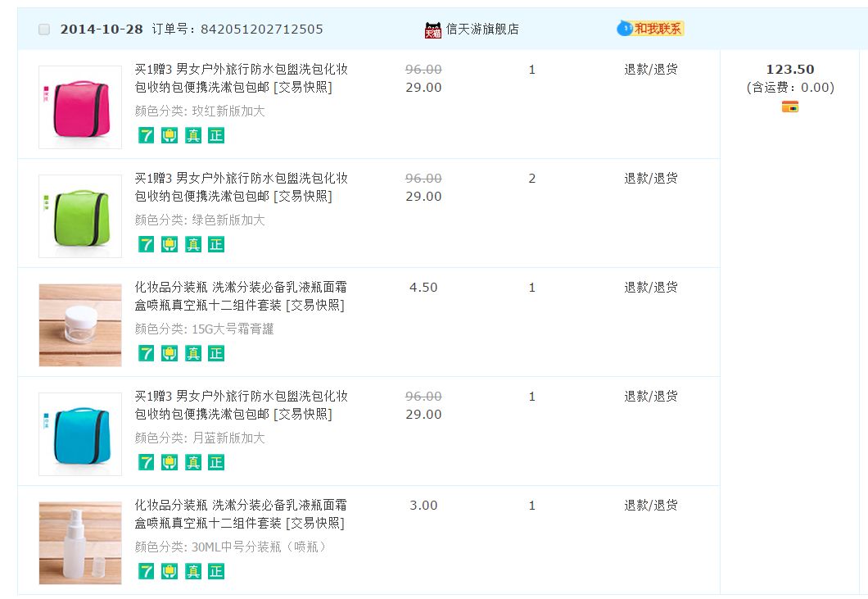The width and height of the screenshot is (868, 599).
Task: Request 退款/退货 for the 月蓝新版加大 bag
Action: (650, 397)
